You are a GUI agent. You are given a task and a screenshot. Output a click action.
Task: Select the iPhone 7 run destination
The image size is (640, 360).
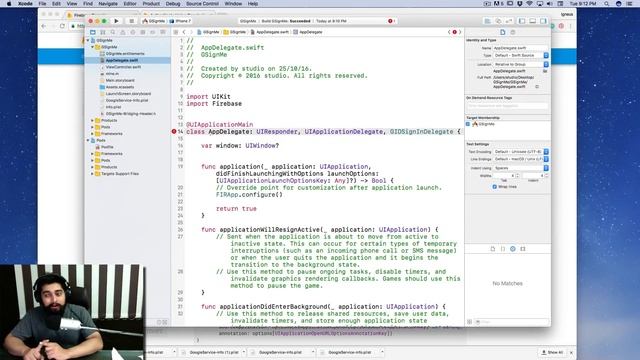click(x=180, y=21)
